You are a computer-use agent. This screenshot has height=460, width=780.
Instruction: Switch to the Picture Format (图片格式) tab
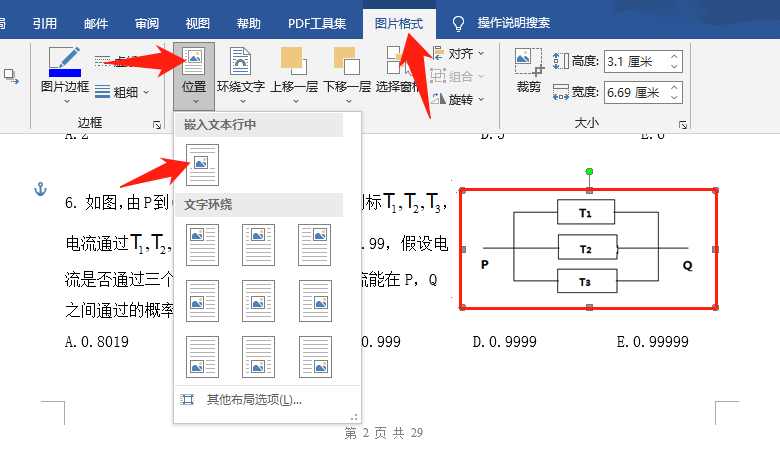(399, 23)
